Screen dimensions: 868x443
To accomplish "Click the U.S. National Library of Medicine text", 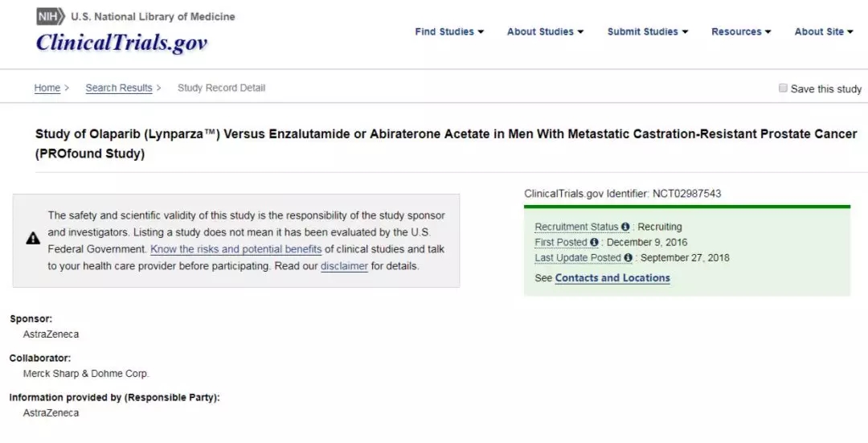I will (x=153, y=17).
